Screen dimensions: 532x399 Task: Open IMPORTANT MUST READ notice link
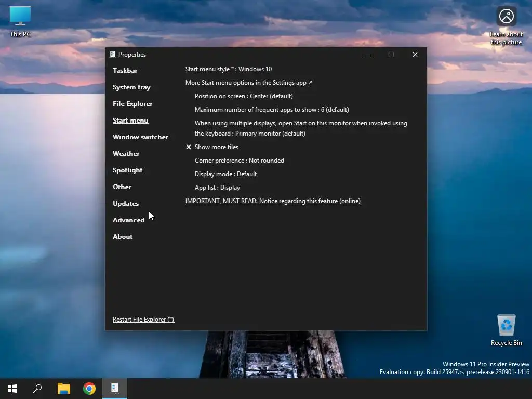pyautogui.click(x=273, y=201)
